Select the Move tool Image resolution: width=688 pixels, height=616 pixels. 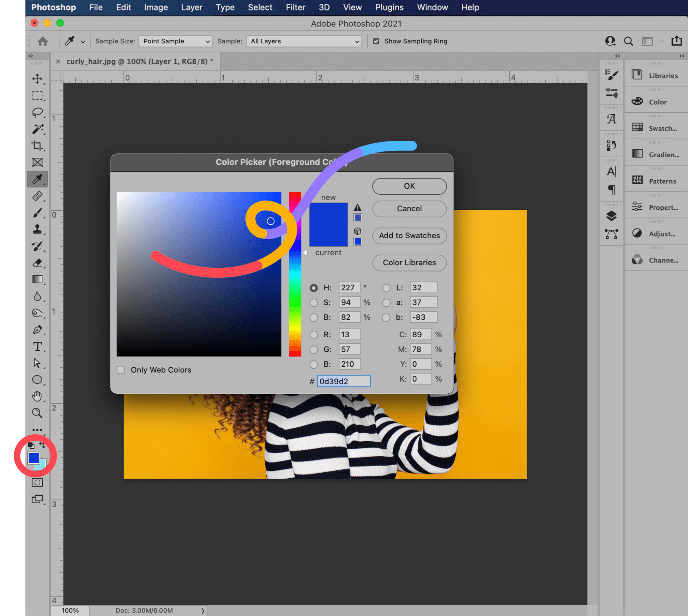38,78
